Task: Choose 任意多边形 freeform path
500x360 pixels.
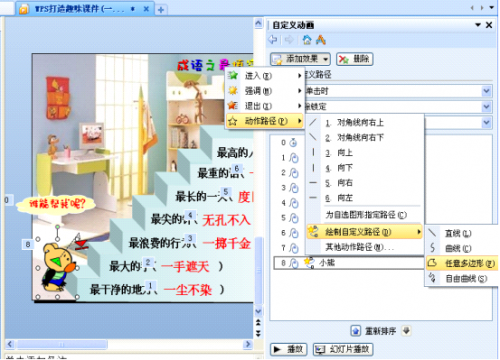Action: coord(462,263)
